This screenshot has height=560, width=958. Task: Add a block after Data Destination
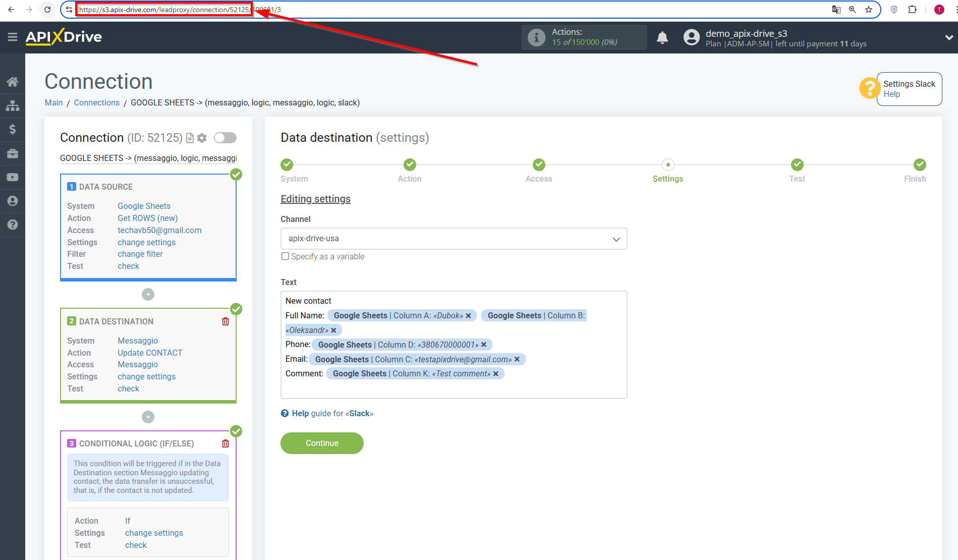(148, 417)
